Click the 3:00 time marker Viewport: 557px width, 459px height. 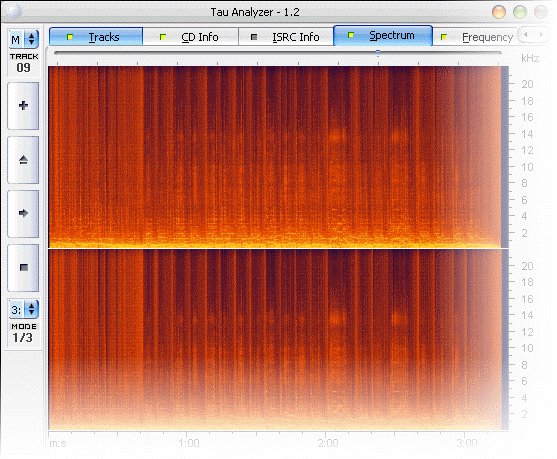467,443
